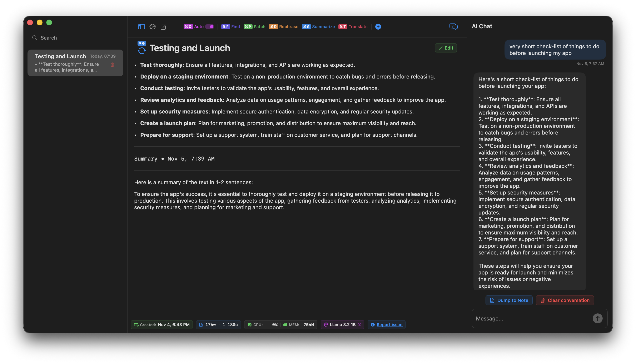Summarize the note from the toolbar
Viewport: 636px width, 364px height.
tap(318, 26)
